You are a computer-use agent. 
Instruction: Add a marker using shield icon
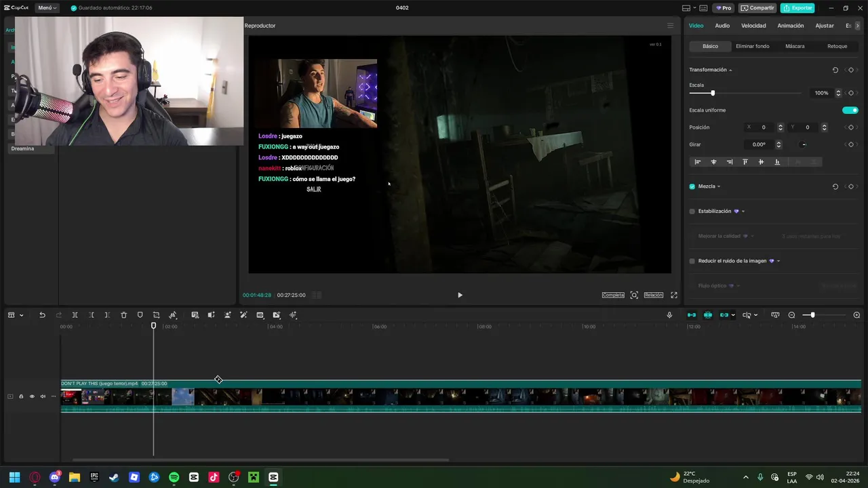tap(140, 315)
